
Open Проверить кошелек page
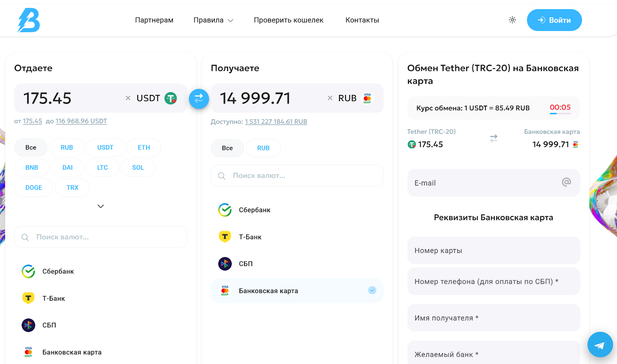pyautogui.click(x=288, y=20)
